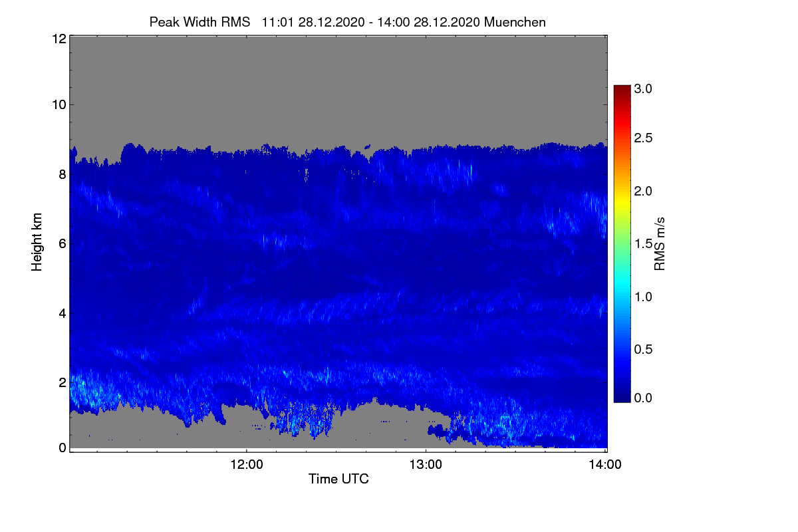798x532 pixels.
Task: Click the height axis label 8
Action: 63,175
